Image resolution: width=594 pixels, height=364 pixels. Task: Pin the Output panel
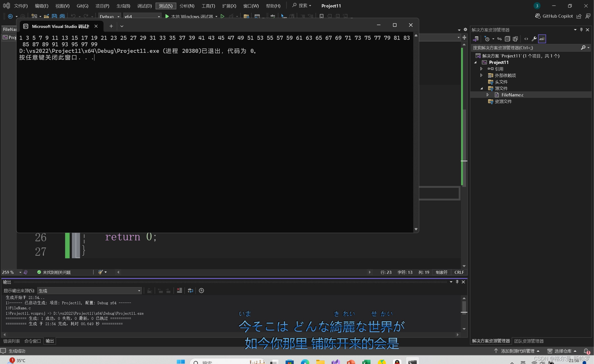pyautogui.click(x=457, y=282)
